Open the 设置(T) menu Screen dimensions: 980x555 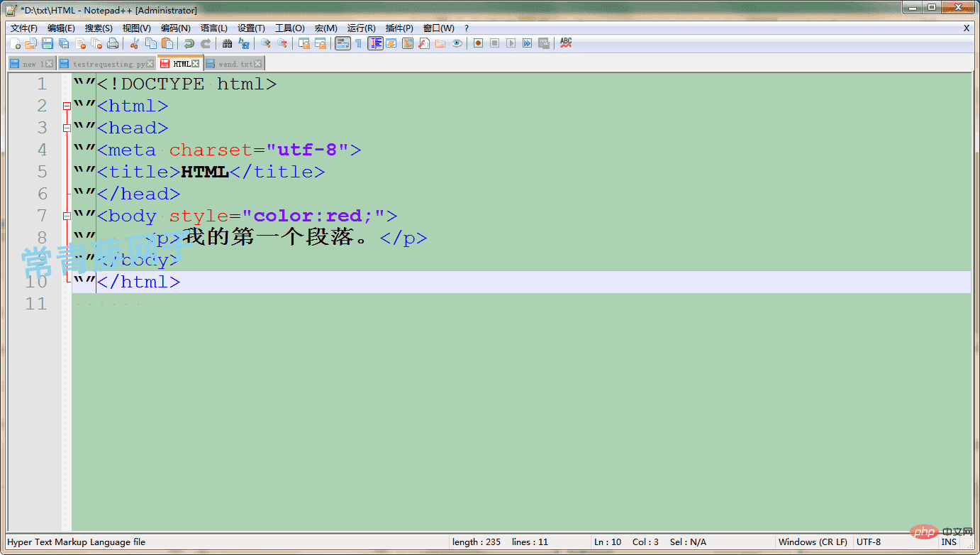click(251, 28)
